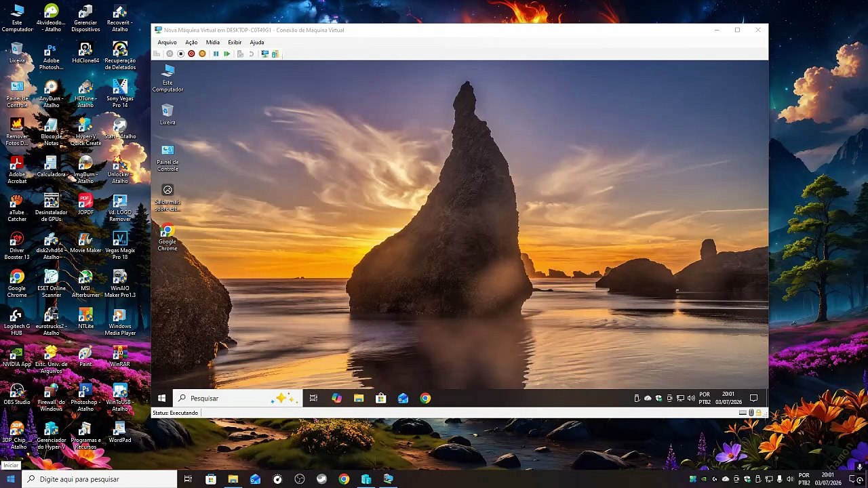868x488 pixels.
Task: Select the NVIDIA App desktop icon
Action: (x=17, y=356)
